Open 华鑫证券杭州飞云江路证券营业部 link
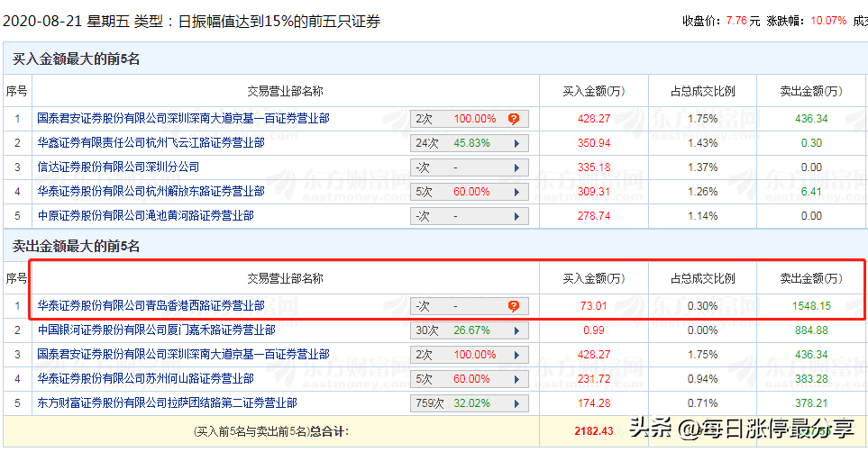This screenshot has width=868, height=452. 151,143
